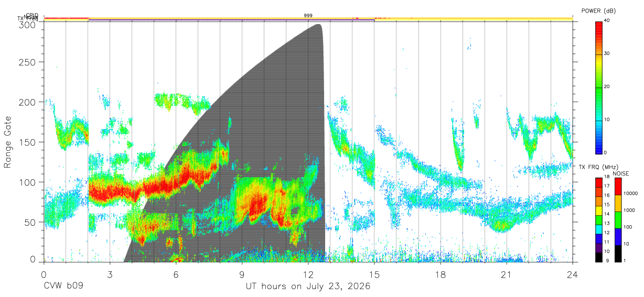This screenshot has height=297, width=644.
Task: Select the green segment of NOISE scale
Action: click(618, 220)
